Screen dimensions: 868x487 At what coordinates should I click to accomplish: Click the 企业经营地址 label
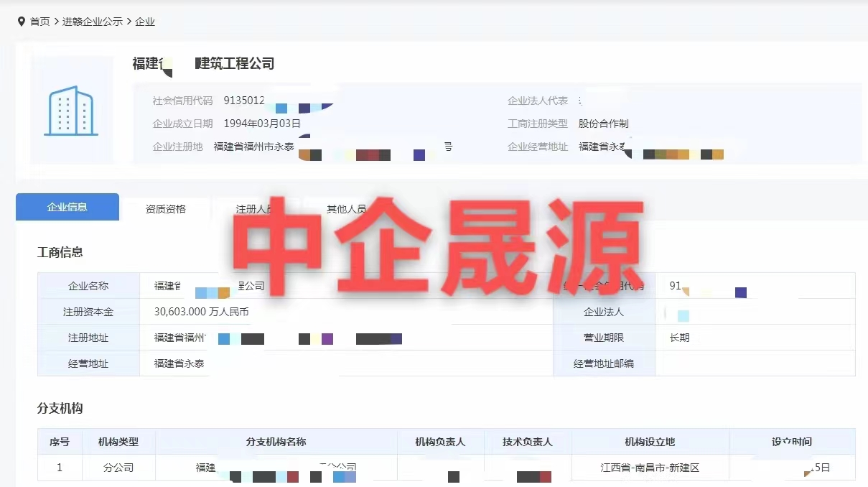click(x=538, y=147)
